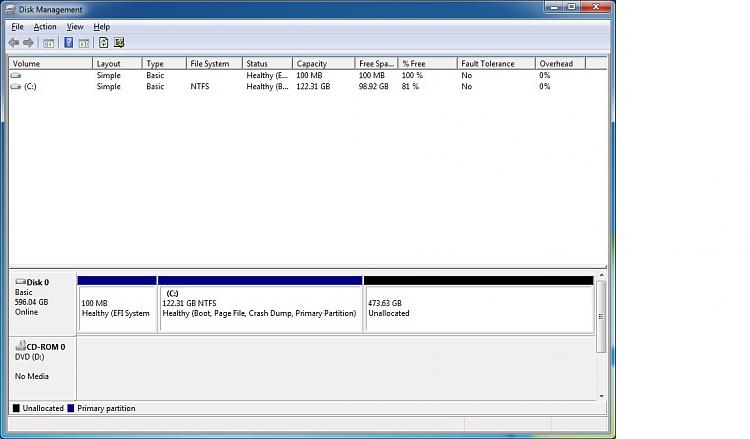Screen dimensions: 750x439
Task: Sort by the % Free column header
Action: 427,64
